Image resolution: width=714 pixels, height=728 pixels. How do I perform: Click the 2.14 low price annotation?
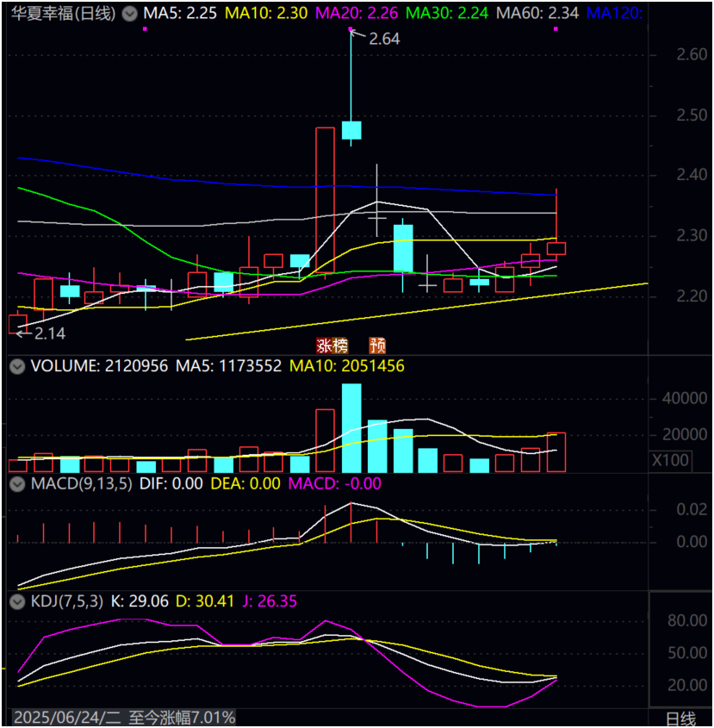[x=50, y=333]
